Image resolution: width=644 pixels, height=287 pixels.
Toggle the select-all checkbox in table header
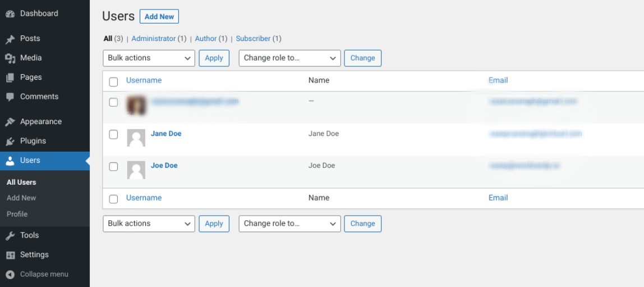[x=113, y=82]
